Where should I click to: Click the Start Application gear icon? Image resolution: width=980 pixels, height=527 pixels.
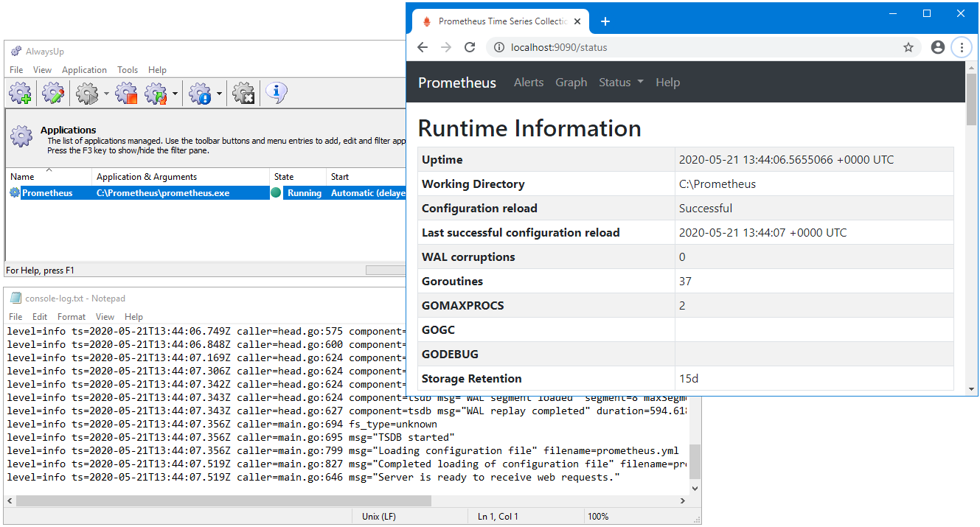[88, 94]
